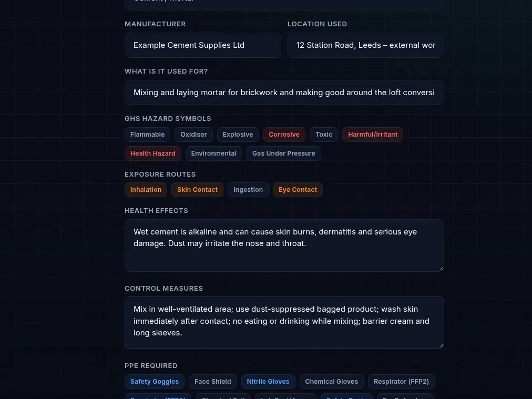
Task: Toggle the Oxidiser hazard chip
Action: pos(193,135)
